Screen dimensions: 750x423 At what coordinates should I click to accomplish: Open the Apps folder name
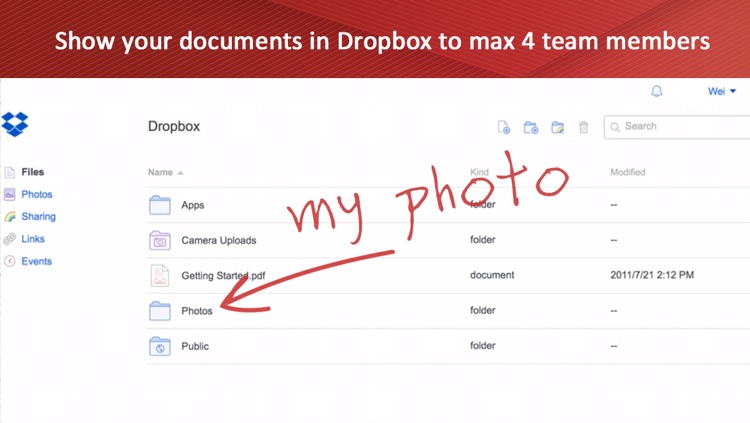pyautogui.click(x=193, y=205)
